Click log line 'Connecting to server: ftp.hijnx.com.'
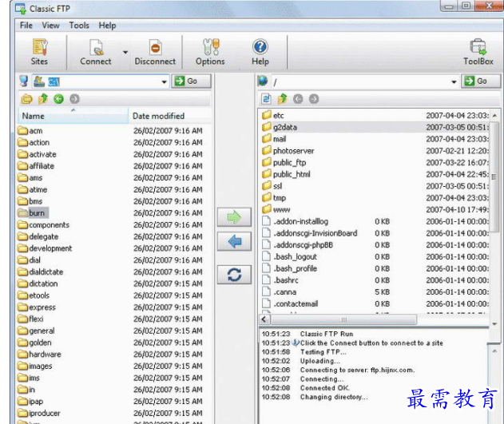This screenshot has width=504, height=424. [357, 370]
